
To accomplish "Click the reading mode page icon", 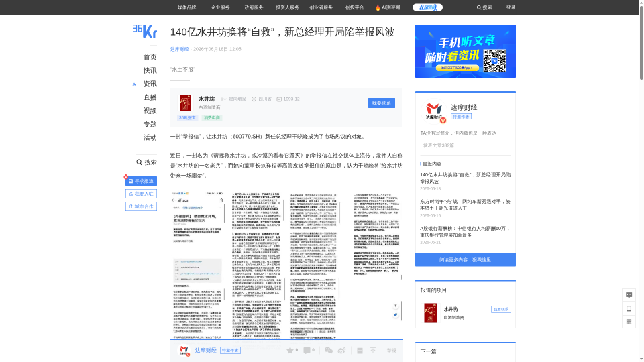I will 360,350.
